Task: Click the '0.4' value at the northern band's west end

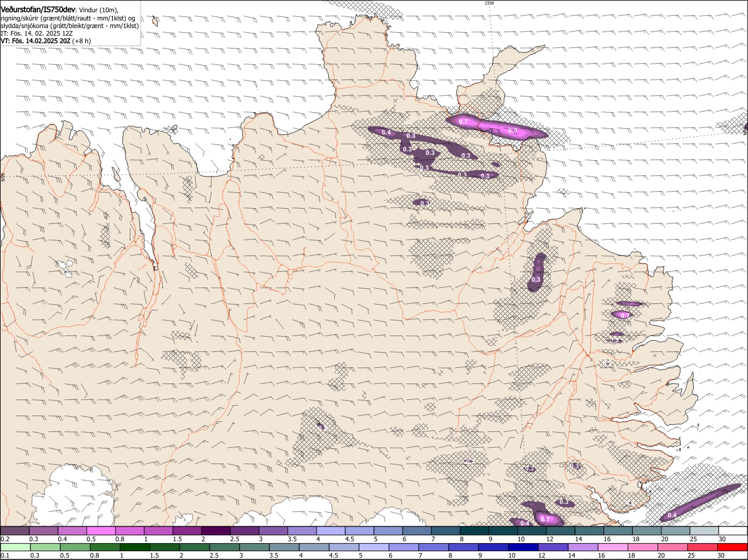Action: (386, 133)
